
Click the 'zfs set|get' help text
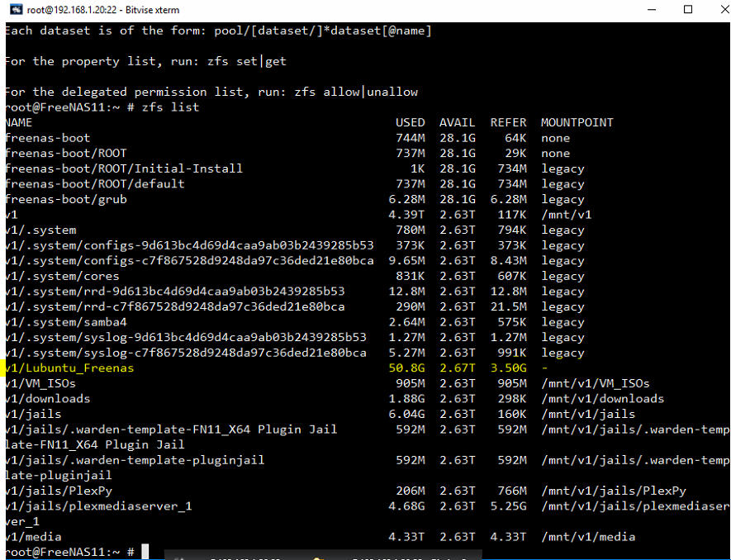click(x=247, y=62)
